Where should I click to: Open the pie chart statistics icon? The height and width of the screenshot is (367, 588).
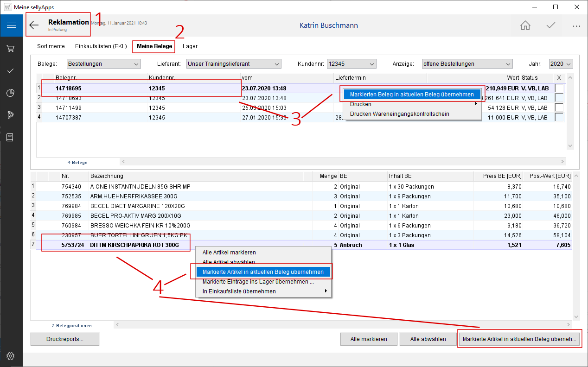point(11,93)
